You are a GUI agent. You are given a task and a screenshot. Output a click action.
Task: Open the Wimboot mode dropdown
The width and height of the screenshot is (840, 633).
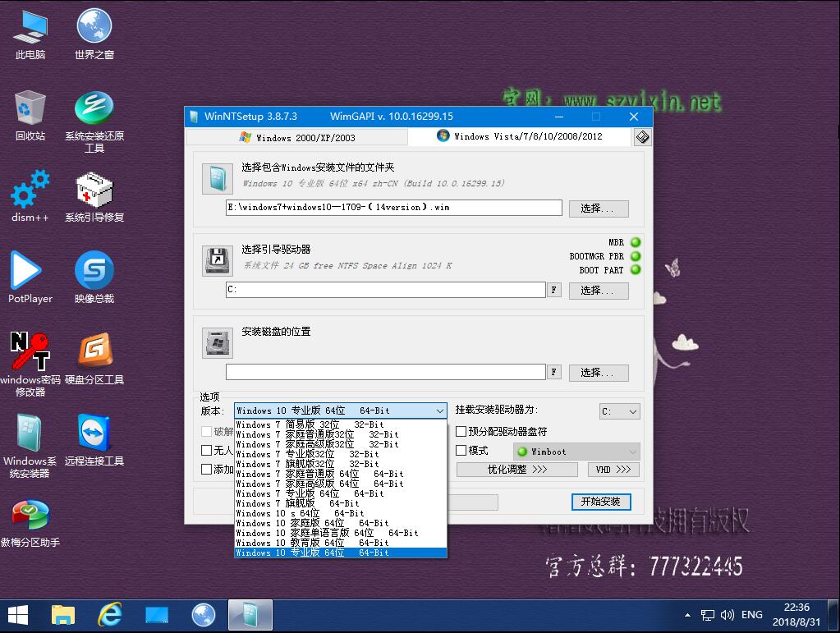[576, 452]
